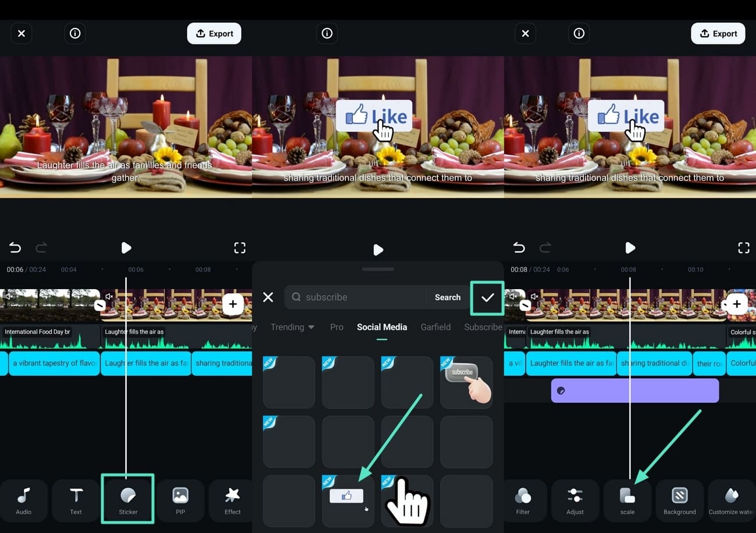The image size is (756, 533).
Task: Select caption clip 'a vibrant tapestry of flavor'
Action: (54, 363)
